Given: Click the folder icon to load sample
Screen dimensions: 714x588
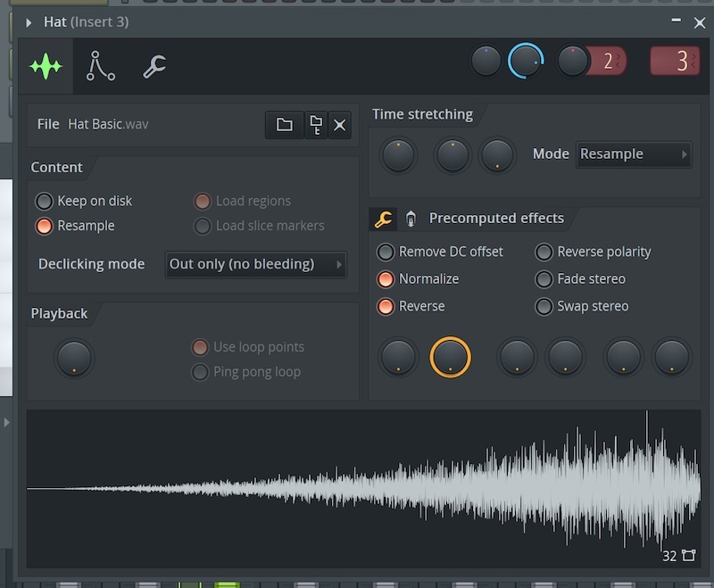Looking at the screenshot, I should point(284,125).
